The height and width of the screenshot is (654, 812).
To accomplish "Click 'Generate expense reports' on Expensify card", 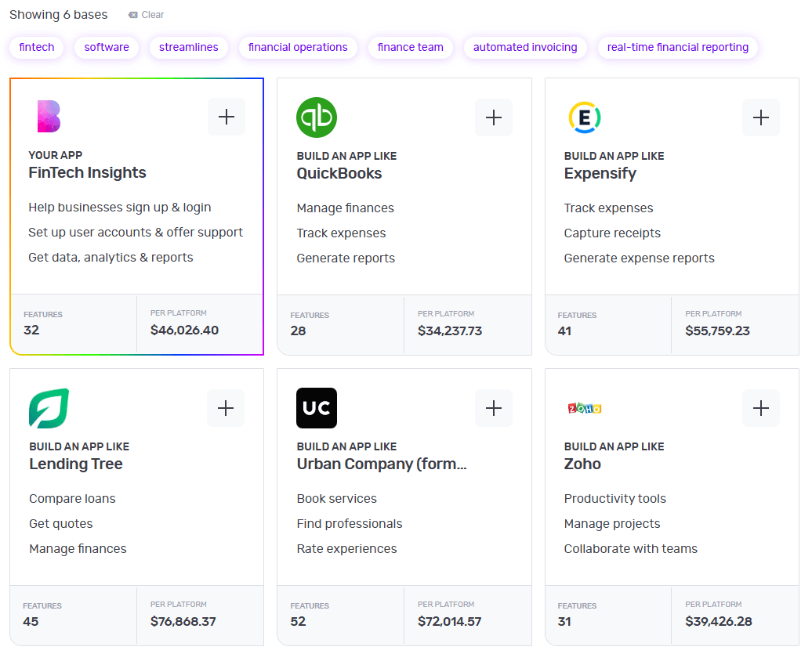I will (x=639, y=258).
